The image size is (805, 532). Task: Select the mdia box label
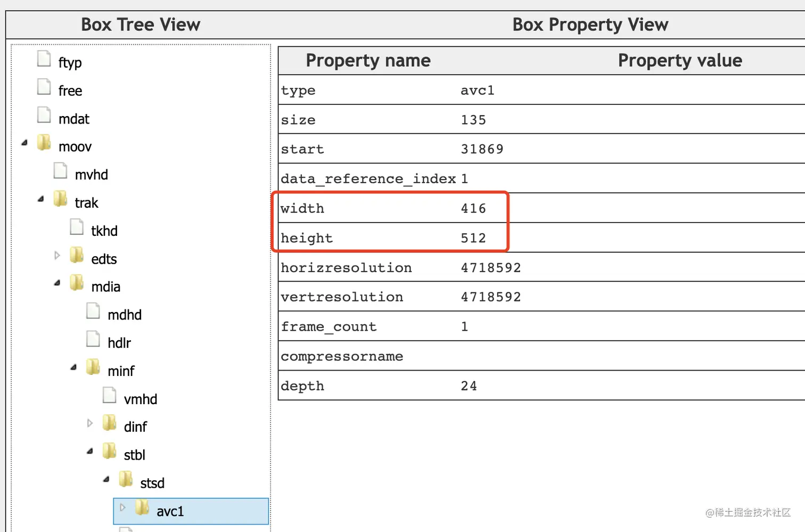pyautogui.click(x=106, y=287)
